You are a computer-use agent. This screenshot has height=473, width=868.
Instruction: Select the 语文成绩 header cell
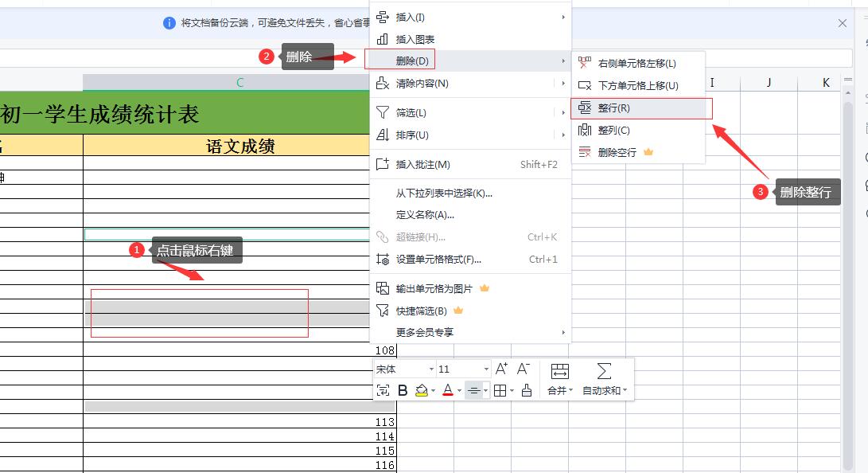[239, 146]
